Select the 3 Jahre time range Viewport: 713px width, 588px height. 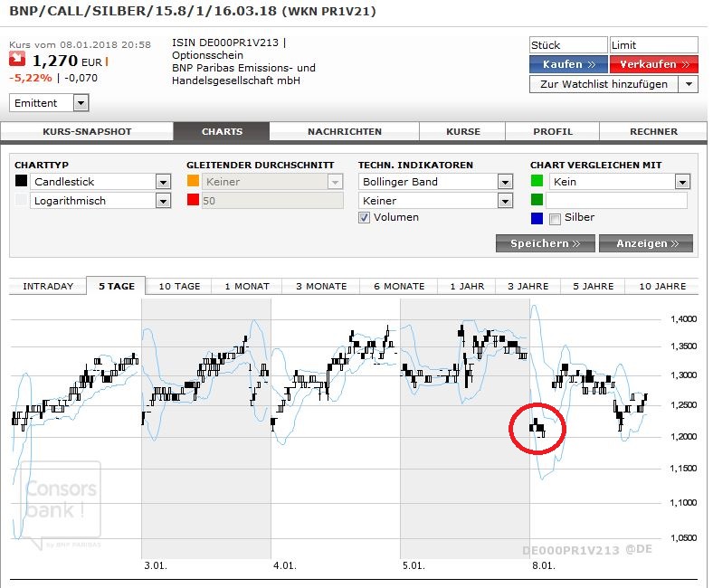(x=528, y=286)
